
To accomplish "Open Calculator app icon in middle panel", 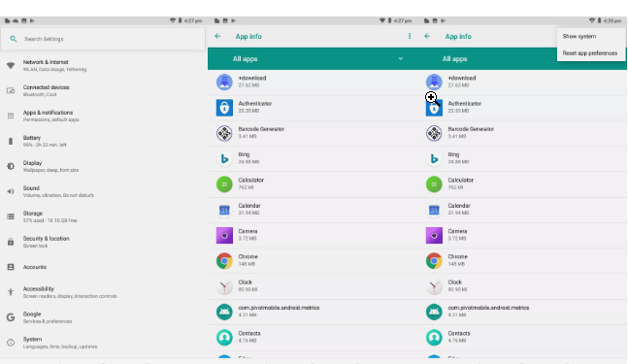I will (x=224, y=184).
